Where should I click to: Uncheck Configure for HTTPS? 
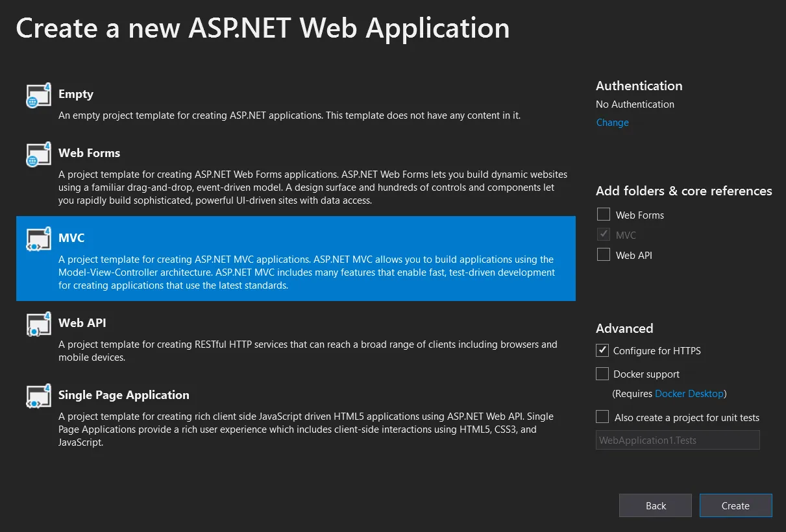pos(602,350)
